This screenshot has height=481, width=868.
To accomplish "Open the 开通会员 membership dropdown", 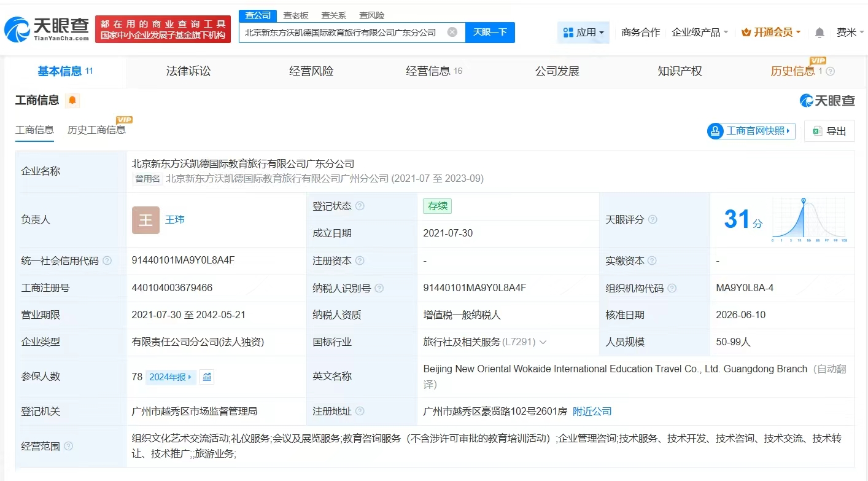I will click(770, 33).
